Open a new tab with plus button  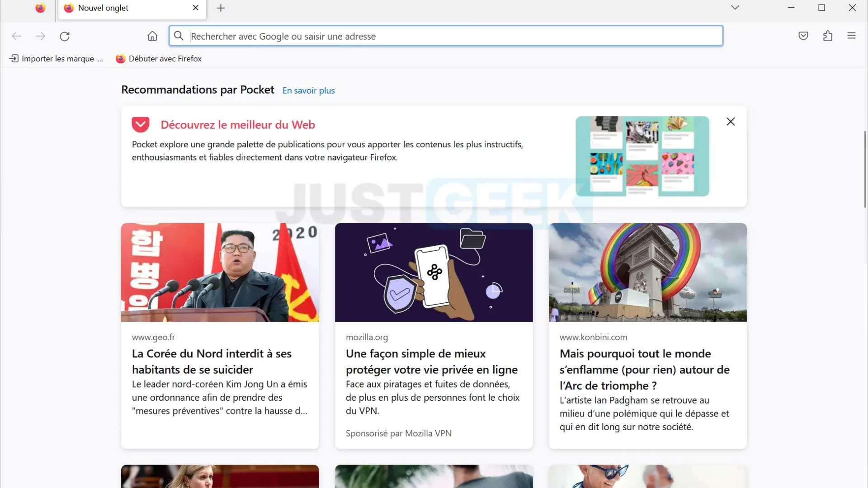pos(221,8)
